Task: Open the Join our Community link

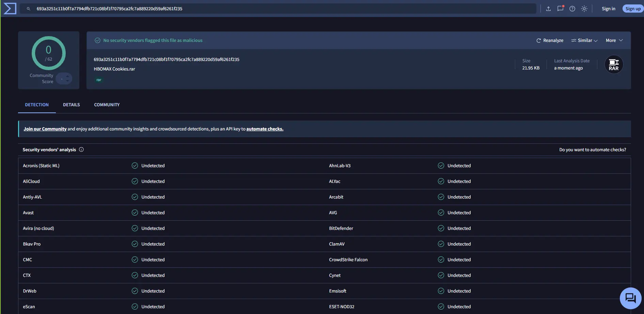Action: [45, 129]
